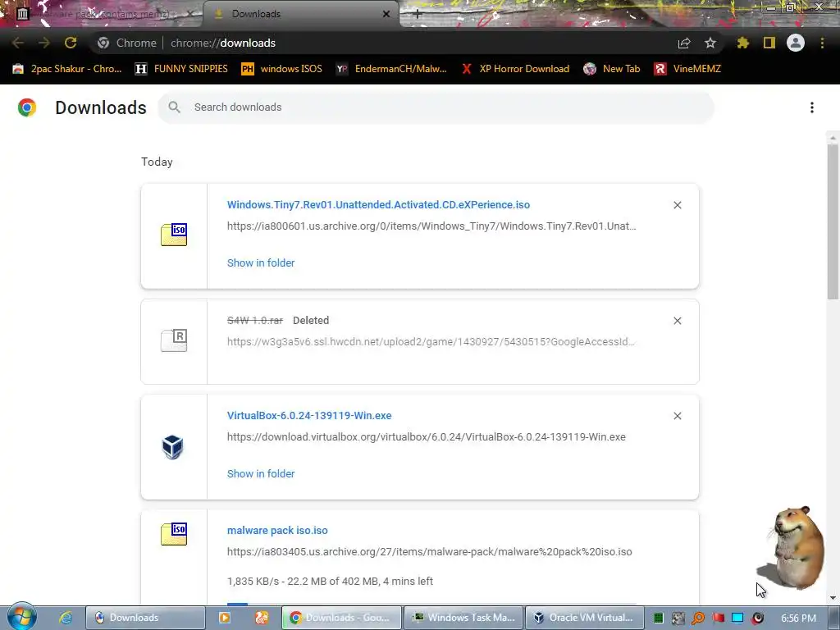Screen dimensions: 840x630
Task: Click the magnifier tray icon
Action: 698,619
